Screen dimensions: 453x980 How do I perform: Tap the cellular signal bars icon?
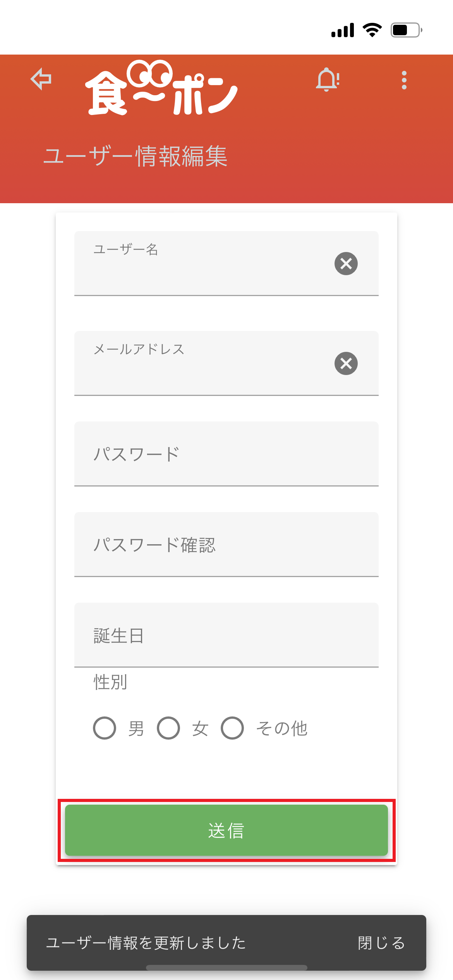(x=343, y=30)
